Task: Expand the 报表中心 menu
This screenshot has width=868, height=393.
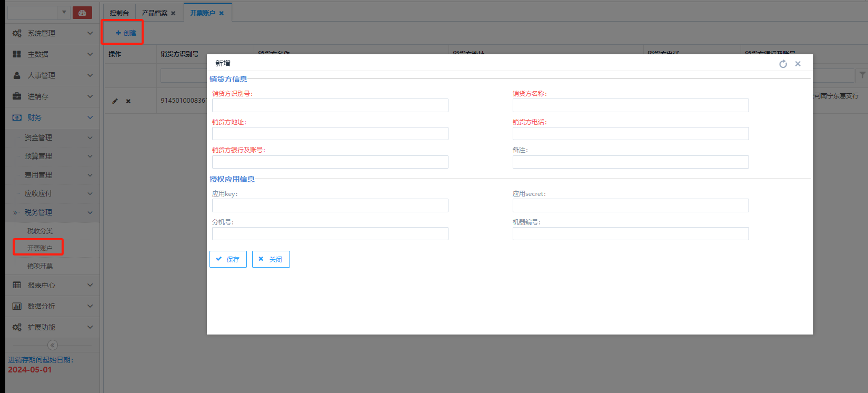Action: [x=52, y=285]
